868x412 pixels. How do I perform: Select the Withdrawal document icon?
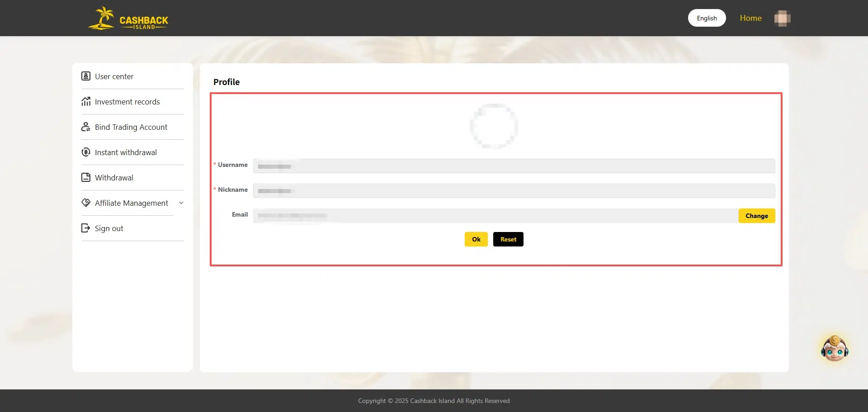[86, 177]
